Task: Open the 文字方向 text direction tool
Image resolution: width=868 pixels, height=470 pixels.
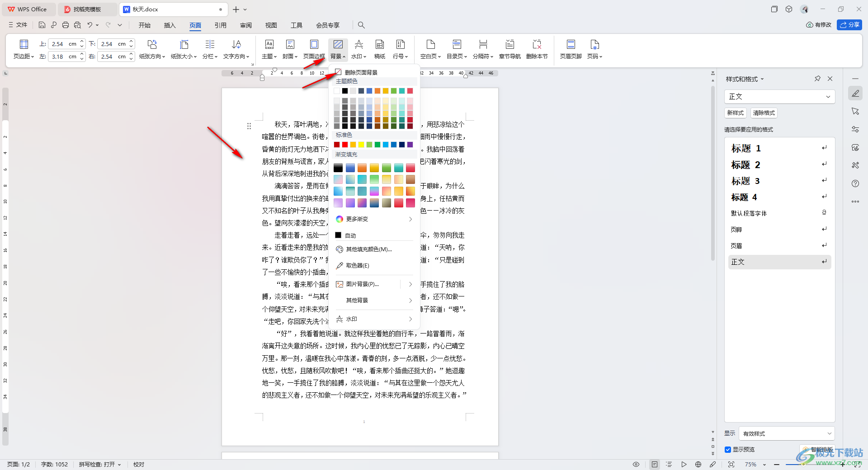Action: click(236, 49)
